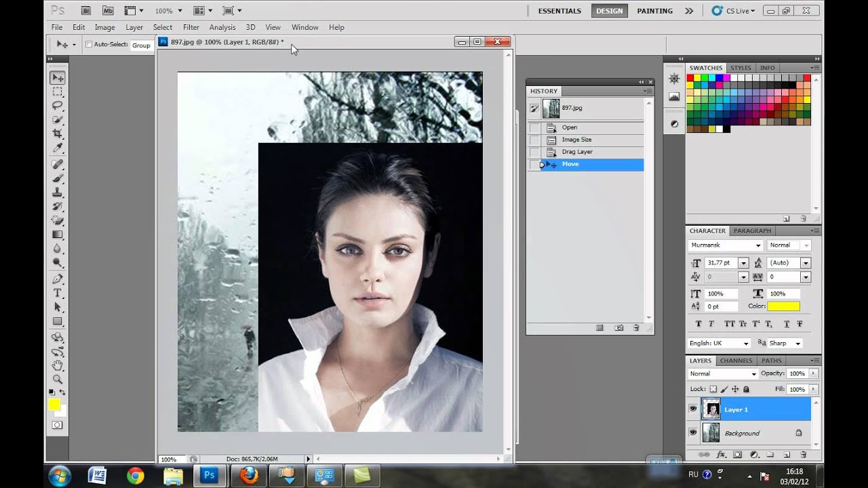The image size is (868, 488).
Task: Select the Crop tool
Action: click(58, 134)
